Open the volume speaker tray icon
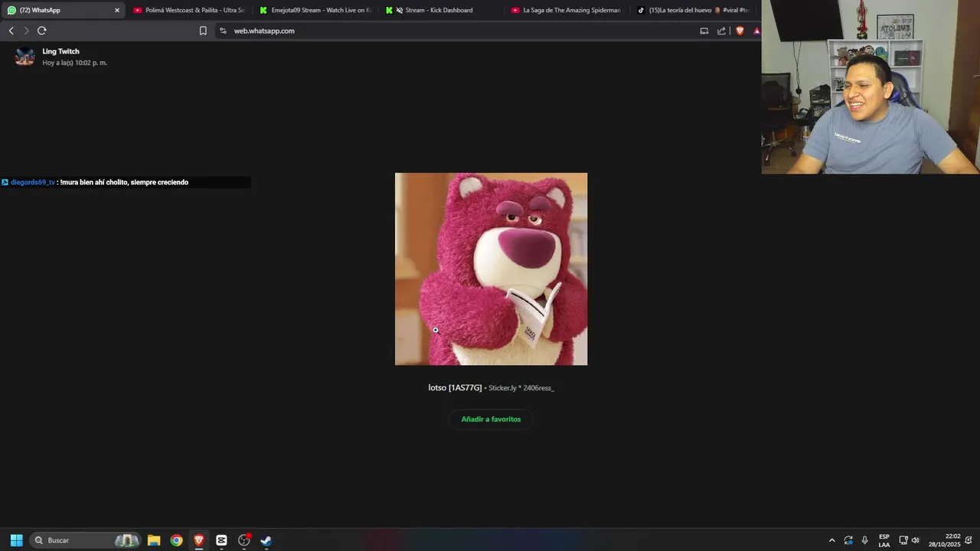The height and width of the screenshot is (551, 980). click(915, 540)
